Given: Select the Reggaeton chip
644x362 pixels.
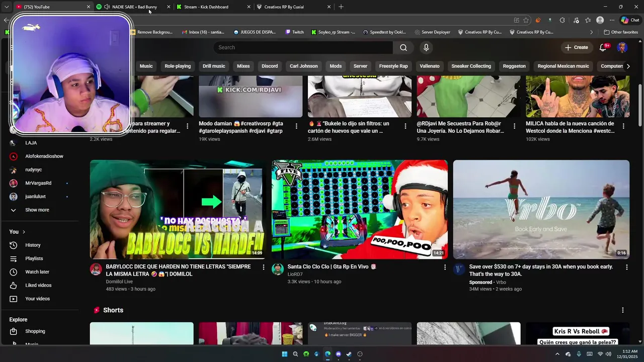Looking at the screenshot, I should [x=514, y=66].
